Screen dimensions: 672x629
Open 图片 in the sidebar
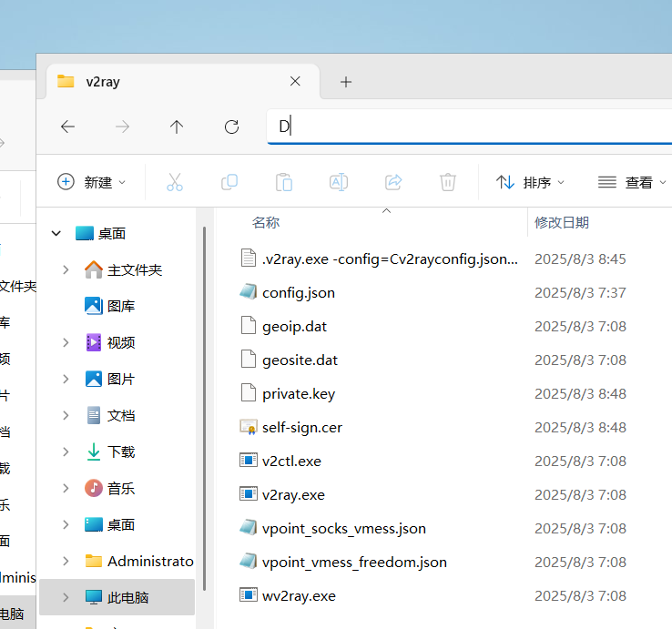(x=109, y=380)
